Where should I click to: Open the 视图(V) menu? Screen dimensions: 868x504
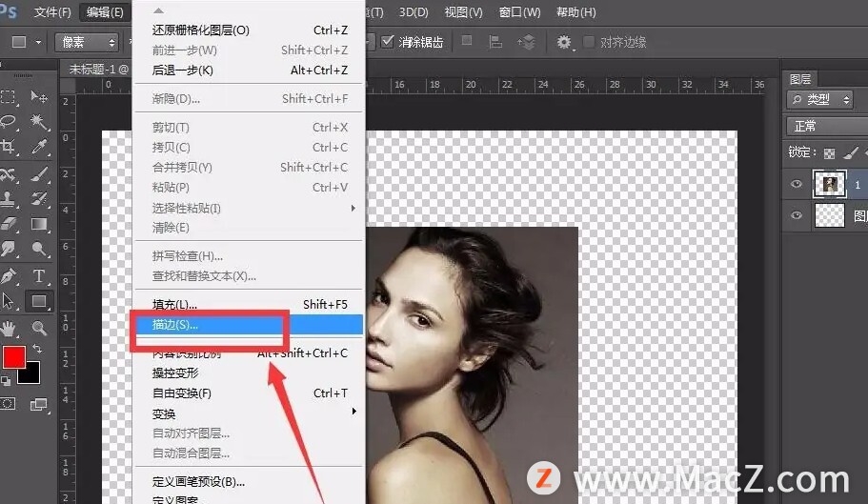pos(464,12)
